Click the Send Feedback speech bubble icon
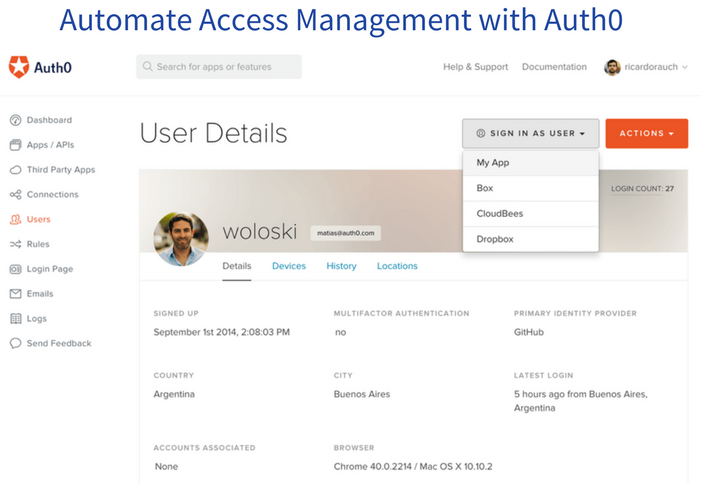 tap(15, 343)
